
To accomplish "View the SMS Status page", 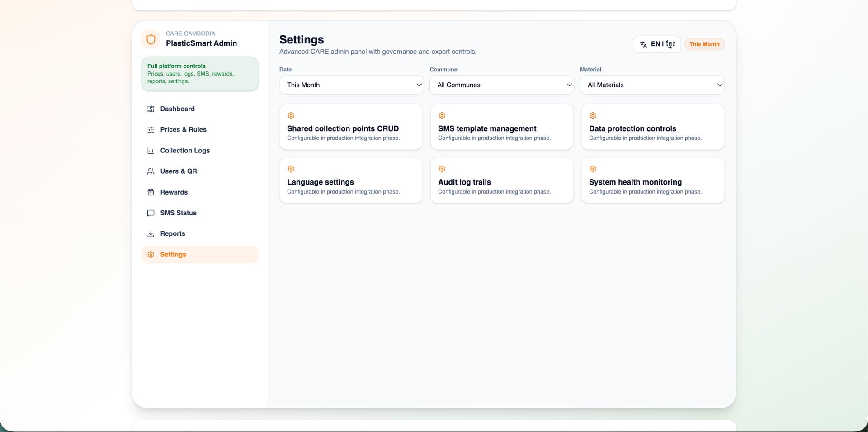I will point(200,213).
